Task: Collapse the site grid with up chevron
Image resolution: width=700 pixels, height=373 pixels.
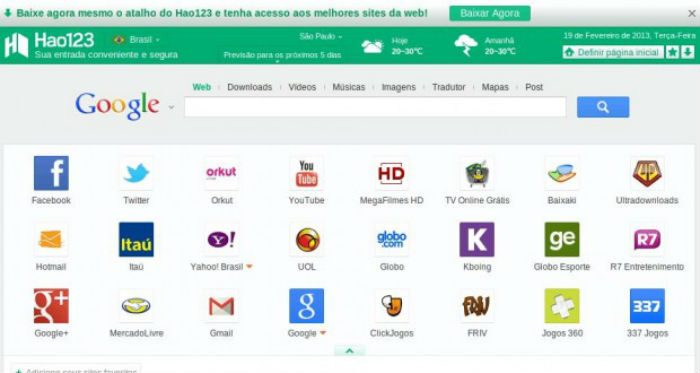Action: [350, 351]
